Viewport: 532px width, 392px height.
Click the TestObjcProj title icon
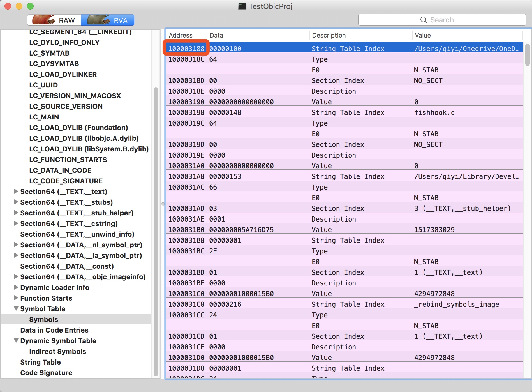(242, 6)
